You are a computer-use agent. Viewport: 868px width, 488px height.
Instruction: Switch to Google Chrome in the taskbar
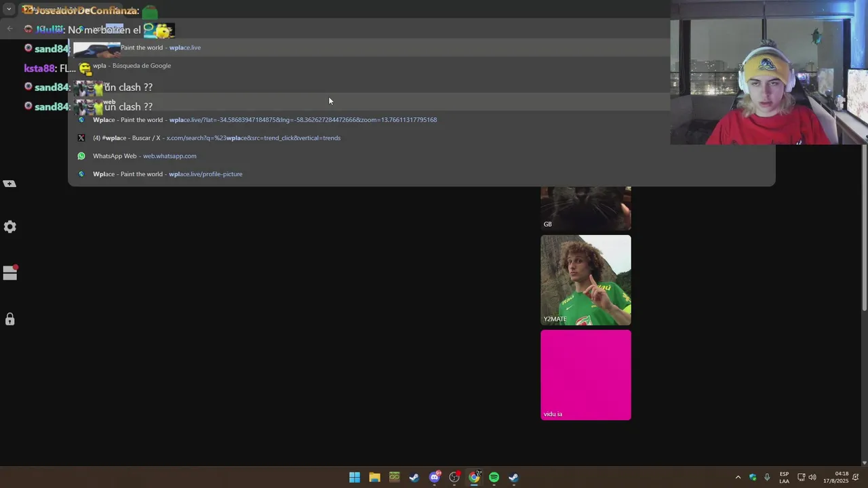[x=474, y=477]
